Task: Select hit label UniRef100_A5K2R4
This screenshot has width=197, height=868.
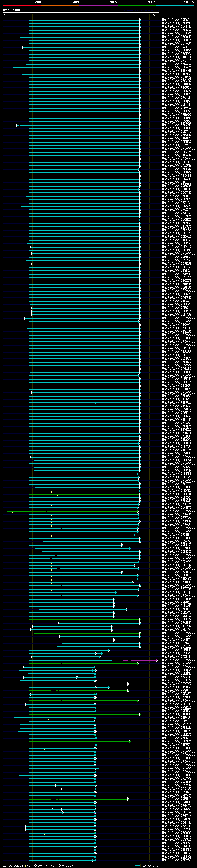Action: 177,497
